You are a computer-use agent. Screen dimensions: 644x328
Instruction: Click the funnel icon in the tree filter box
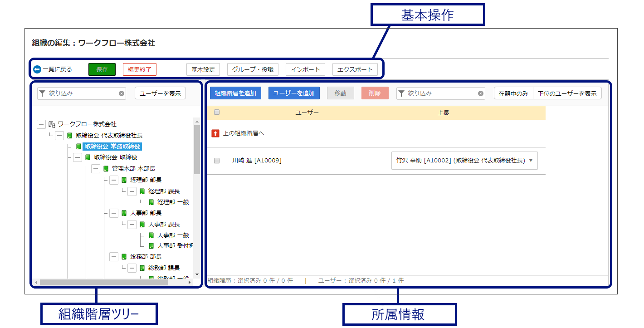pyautogui.click(x=43, y=93)
